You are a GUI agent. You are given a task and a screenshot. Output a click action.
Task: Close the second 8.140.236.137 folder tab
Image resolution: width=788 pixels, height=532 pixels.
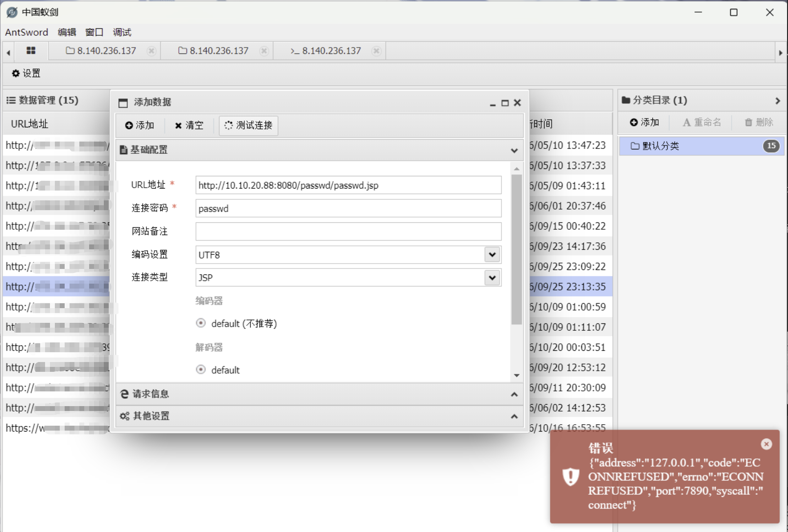264,51
